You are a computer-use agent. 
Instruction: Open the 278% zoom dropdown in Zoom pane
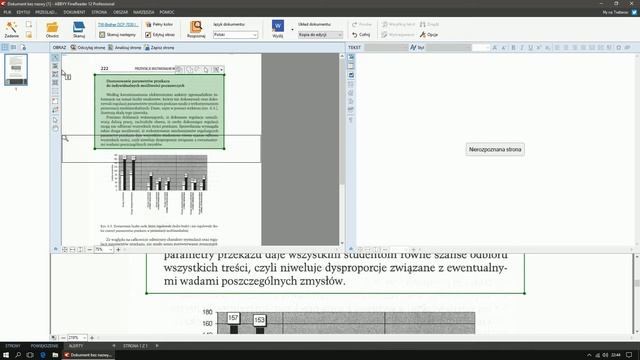pos(77,338)
